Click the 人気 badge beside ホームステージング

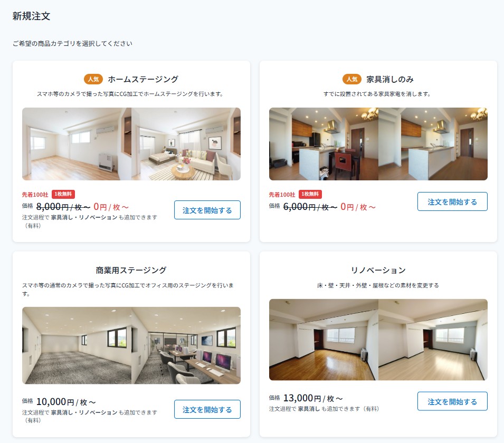pyautogui.click(x=93, y=79)
